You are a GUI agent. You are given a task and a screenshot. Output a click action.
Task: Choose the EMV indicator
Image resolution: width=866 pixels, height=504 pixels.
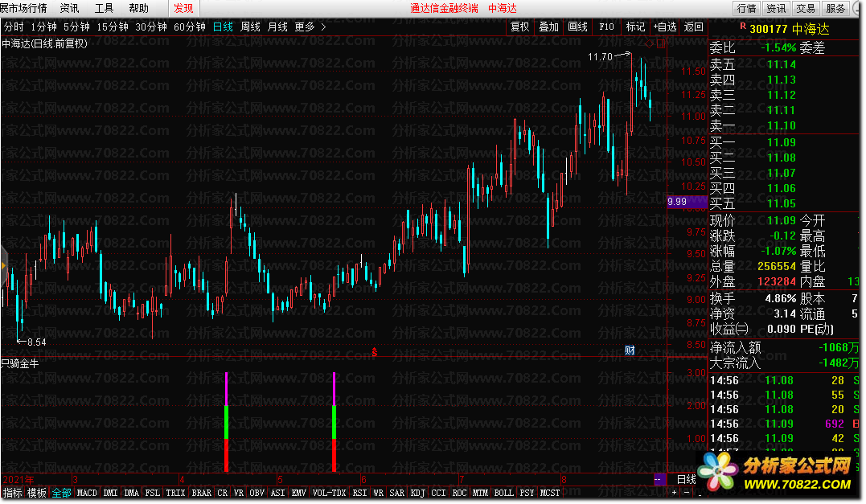[x=299, y=493]
